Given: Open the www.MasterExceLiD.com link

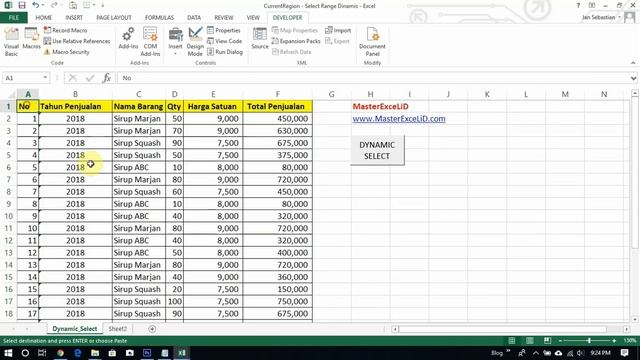Looking at the screenshot, I should 399,119.
